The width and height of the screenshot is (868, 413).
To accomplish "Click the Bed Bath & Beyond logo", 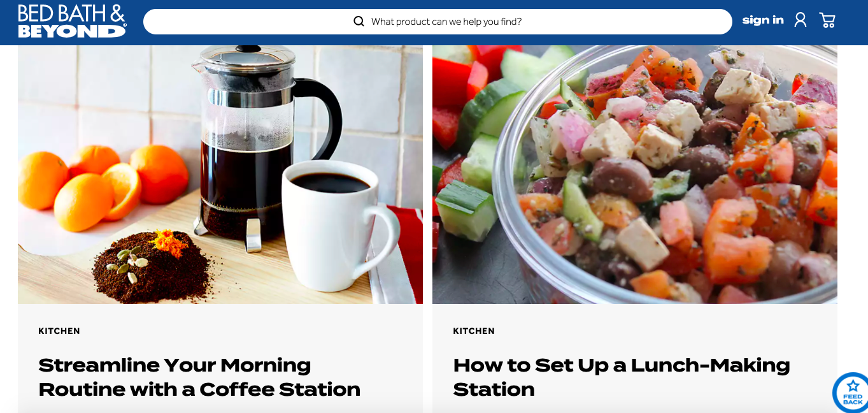I will click(72, 22).
